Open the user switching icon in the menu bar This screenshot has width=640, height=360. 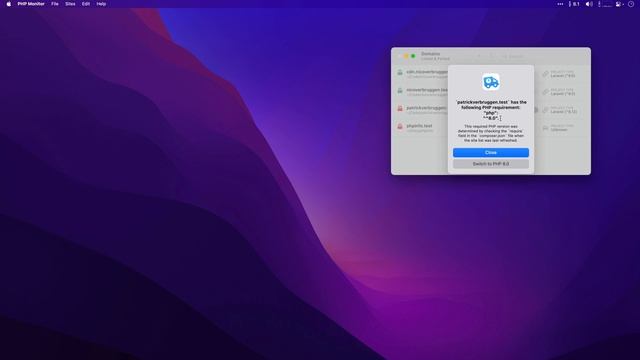tap(619, 4)
